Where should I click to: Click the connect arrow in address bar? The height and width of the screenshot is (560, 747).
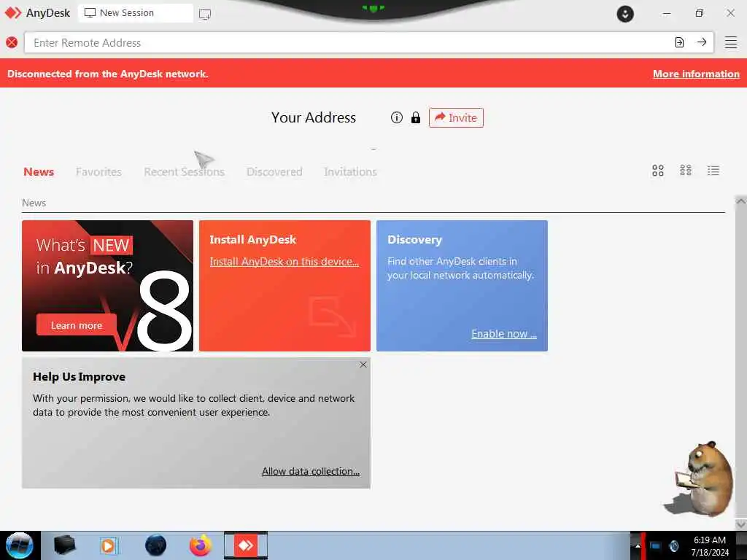pos(702,42)
